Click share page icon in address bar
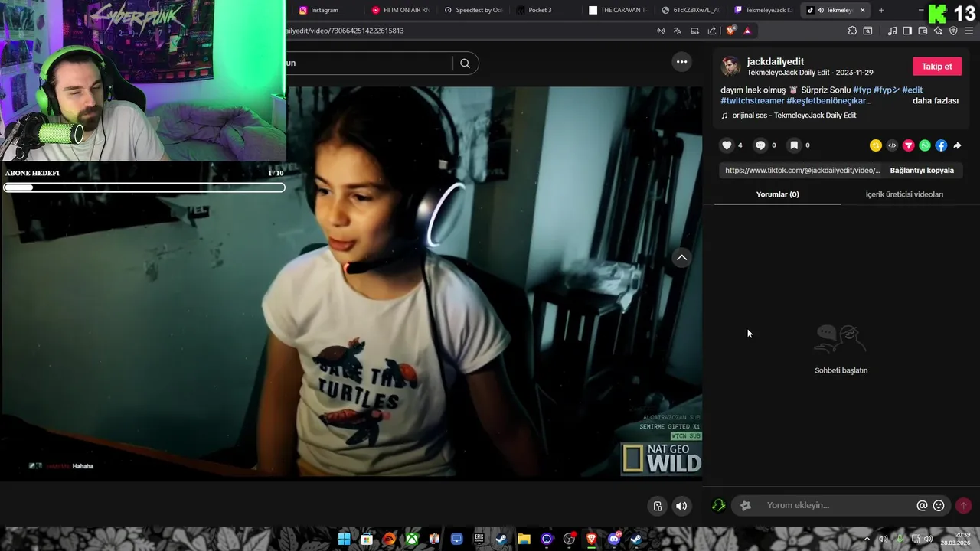The width and height of the screenshot is (980, 551). [x=712, y=31]
